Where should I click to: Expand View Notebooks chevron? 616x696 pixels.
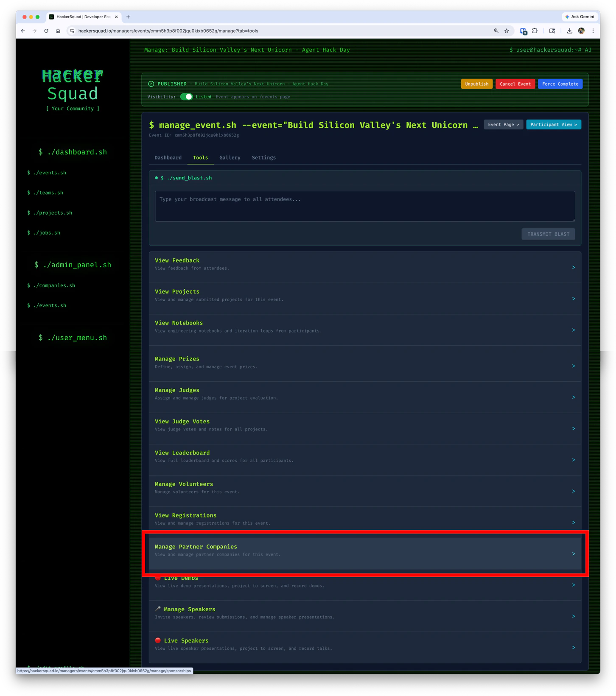pyautogui.click(x=573, y=330)
